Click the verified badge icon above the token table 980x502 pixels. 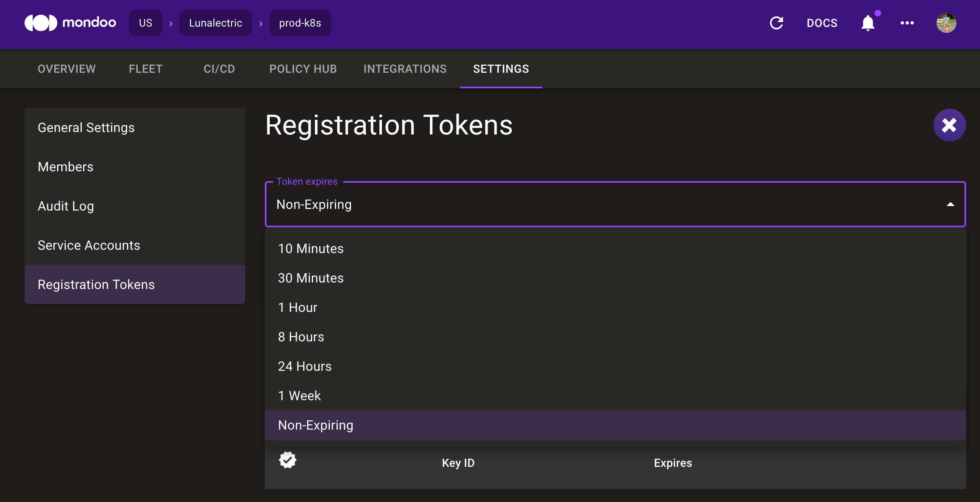(287, 460)
